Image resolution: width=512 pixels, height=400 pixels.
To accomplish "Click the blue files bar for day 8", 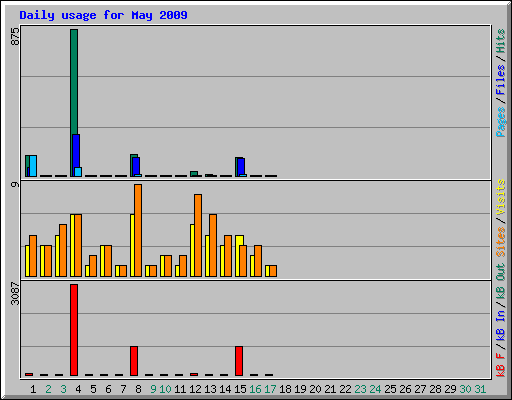I will 136,166.
